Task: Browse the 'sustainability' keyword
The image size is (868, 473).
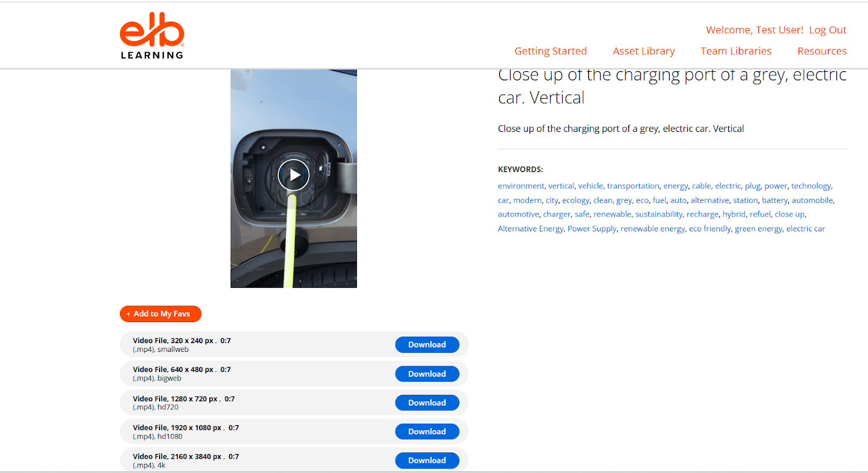Action: (659, 215)
